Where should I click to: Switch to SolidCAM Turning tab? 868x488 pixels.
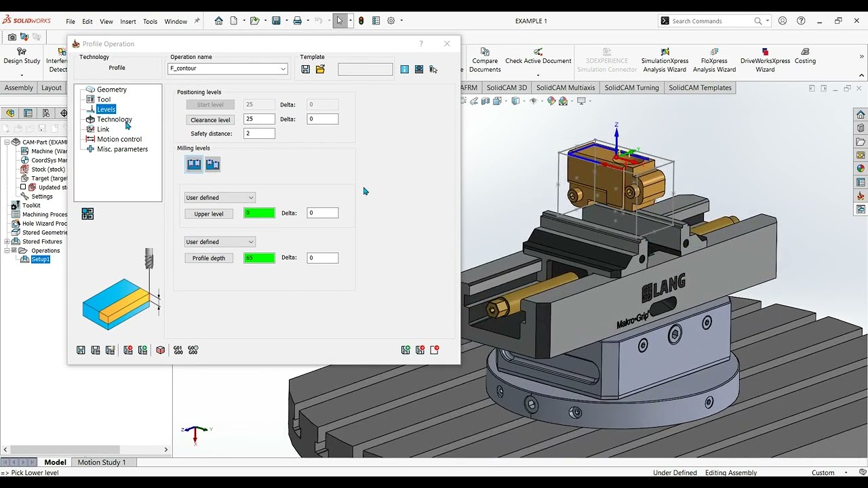[x=631, y=87]
